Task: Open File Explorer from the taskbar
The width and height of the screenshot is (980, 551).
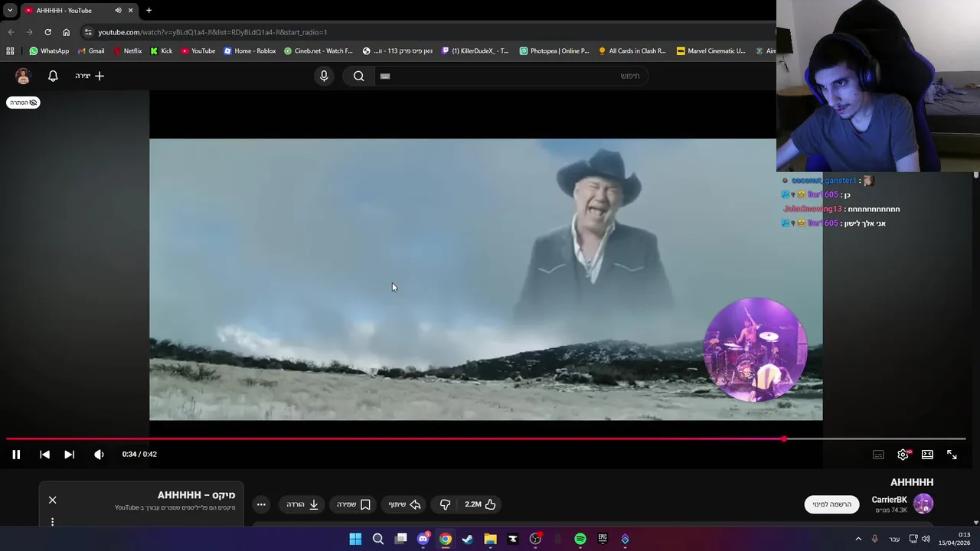Action: coord(490,539)
